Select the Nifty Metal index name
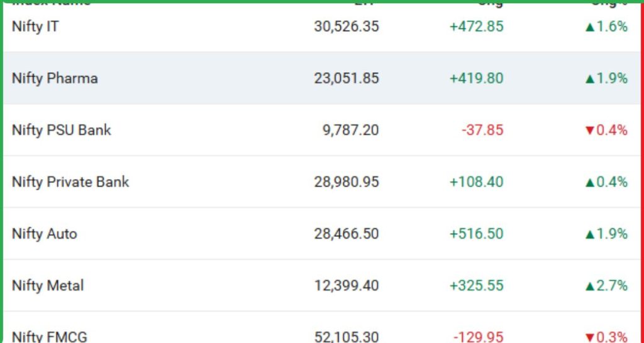The height and width of the screenshot is (343, 644). (48, 286)
